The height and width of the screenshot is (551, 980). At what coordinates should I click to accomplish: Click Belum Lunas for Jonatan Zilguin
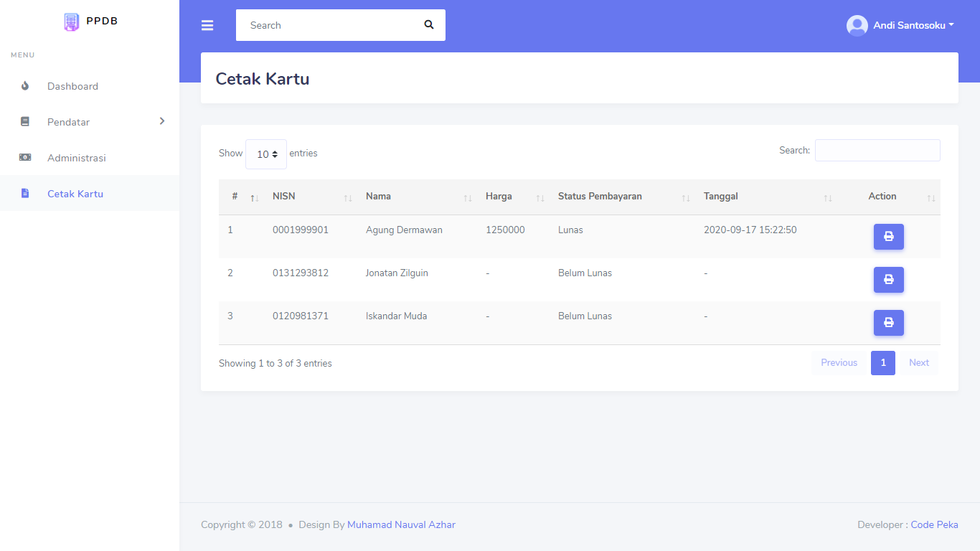pos(585,273)
